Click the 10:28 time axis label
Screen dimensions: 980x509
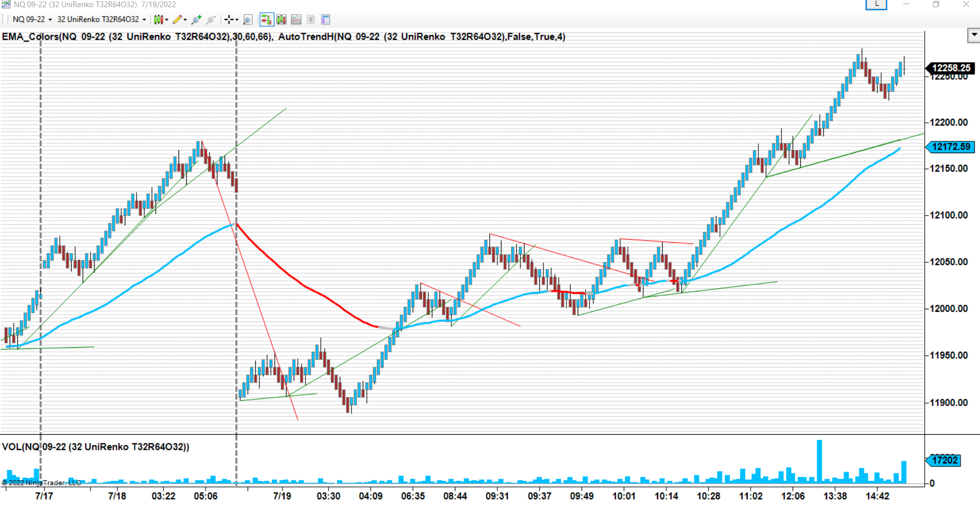(708, 496)
